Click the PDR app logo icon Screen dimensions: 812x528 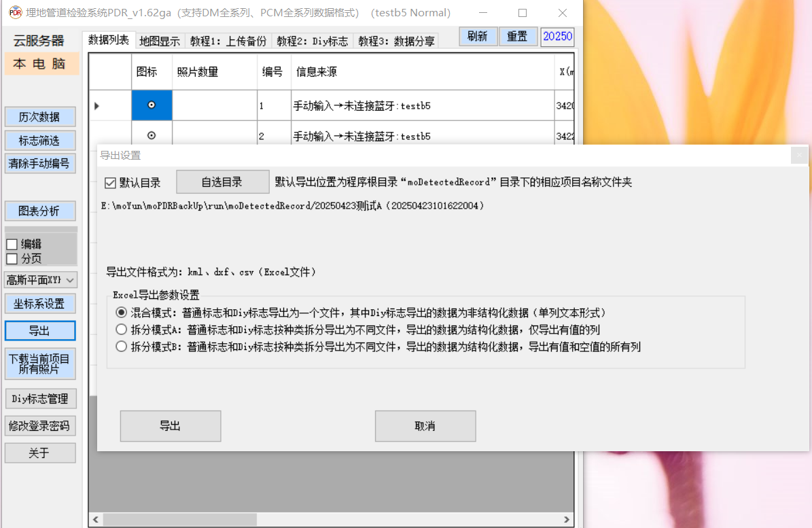[15, 13]
